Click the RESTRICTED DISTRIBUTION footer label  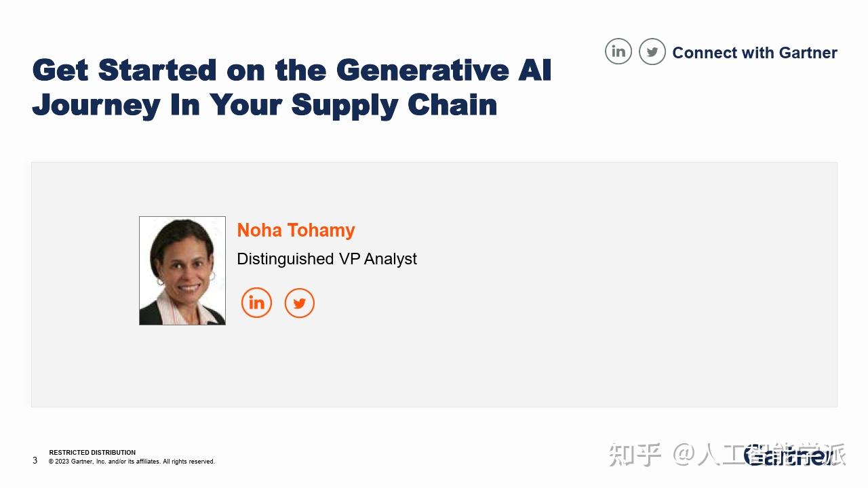click(x=92, y=452)
